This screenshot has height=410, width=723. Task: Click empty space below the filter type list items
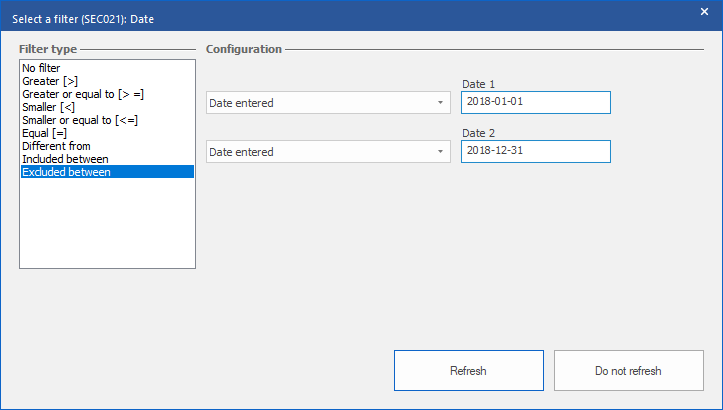click(x=107, y=225)
